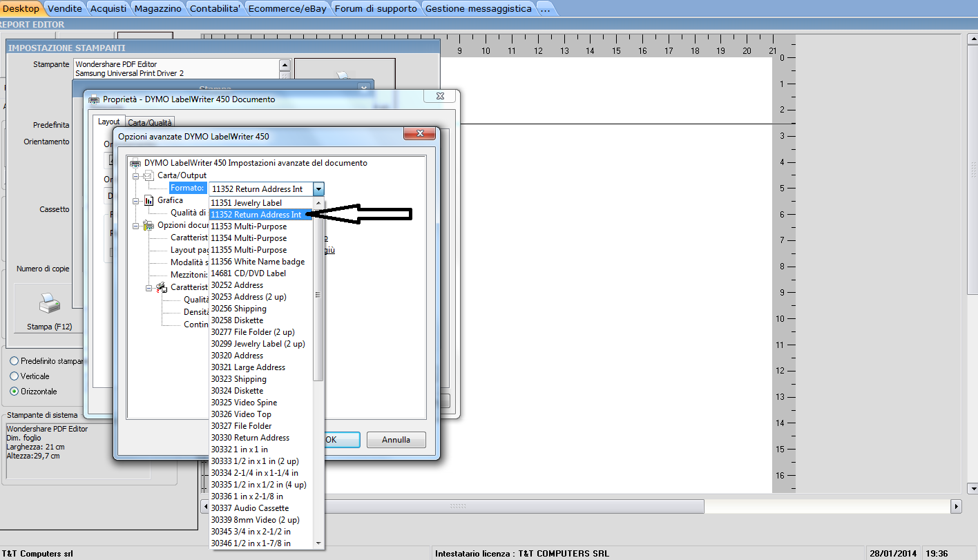Choose 30337 Audio Cassette

(261, 508)
